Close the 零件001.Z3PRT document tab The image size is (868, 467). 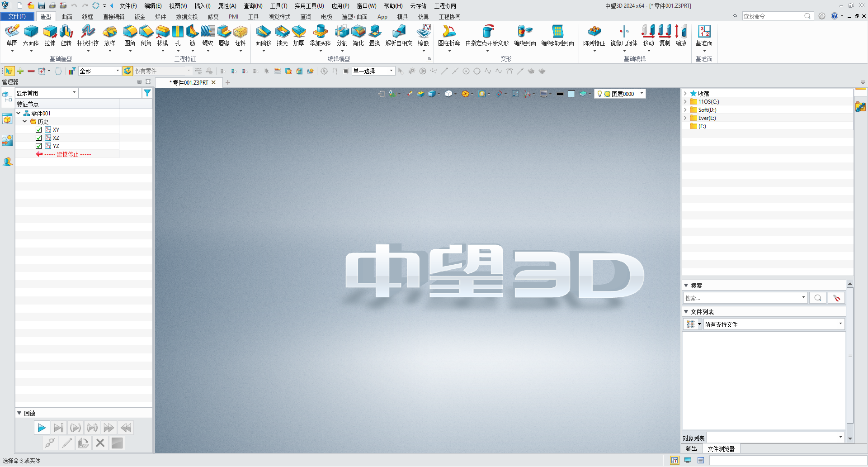click(214, 82)
